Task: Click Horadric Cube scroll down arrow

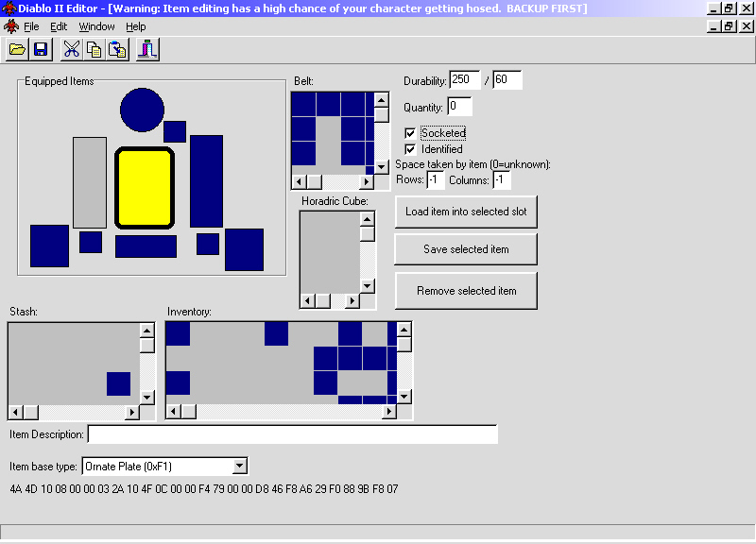Action: (x=368, y=286)
